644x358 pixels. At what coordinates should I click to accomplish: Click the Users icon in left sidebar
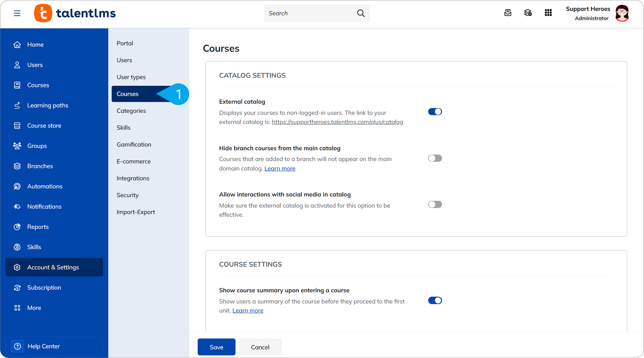click(x=17, y=65)
